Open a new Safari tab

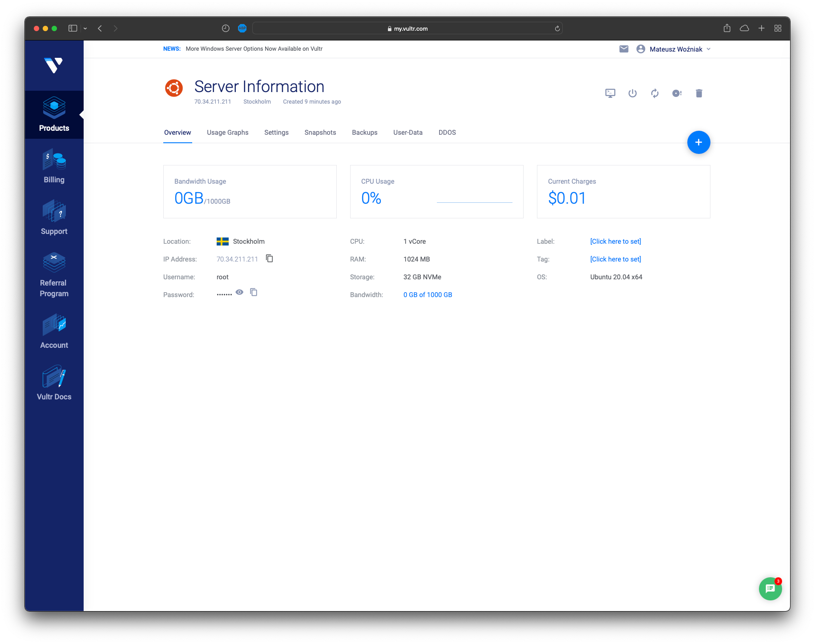tap(762, 28)
